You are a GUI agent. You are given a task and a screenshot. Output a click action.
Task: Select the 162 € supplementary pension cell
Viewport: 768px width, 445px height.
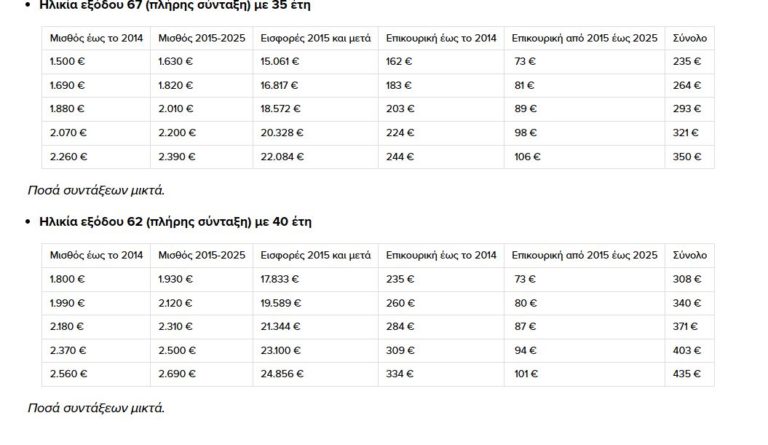(398, 61)
